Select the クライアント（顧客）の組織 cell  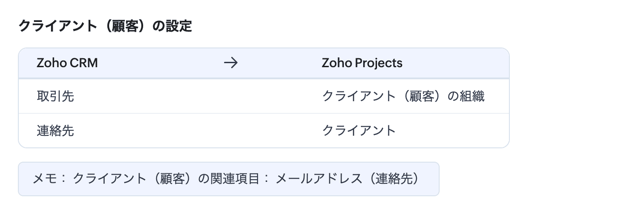tap(403, 96)
